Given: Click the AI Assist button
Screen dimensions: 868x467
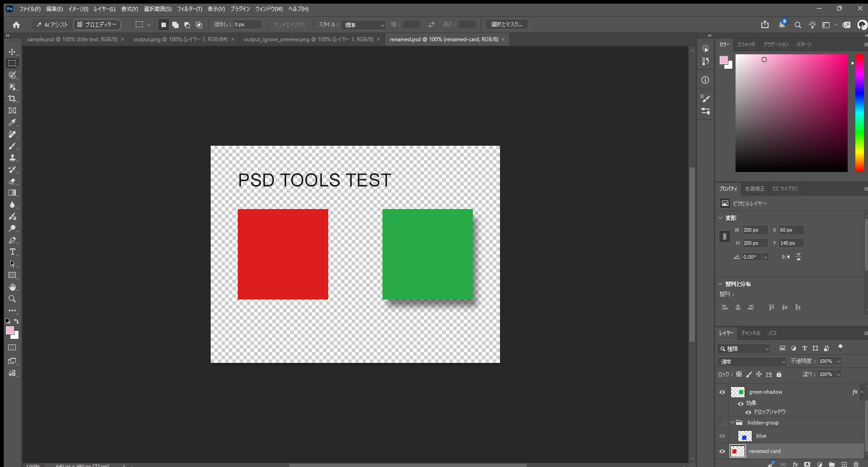Looking at the screenshot, I should [x=52, y=25].
